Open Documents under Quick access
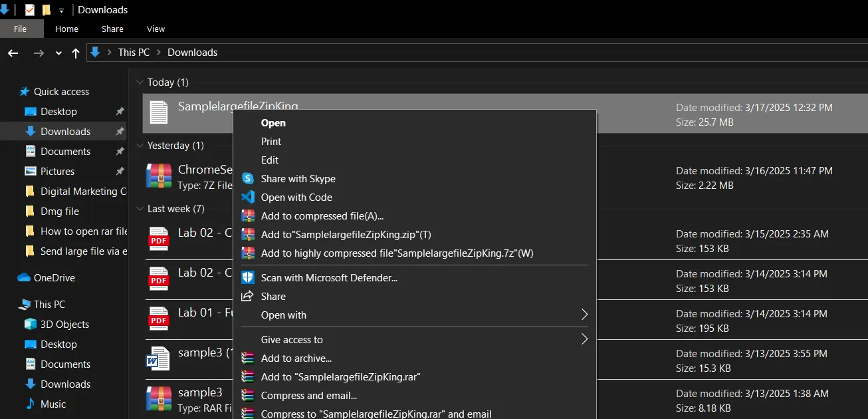 [66, 152]
